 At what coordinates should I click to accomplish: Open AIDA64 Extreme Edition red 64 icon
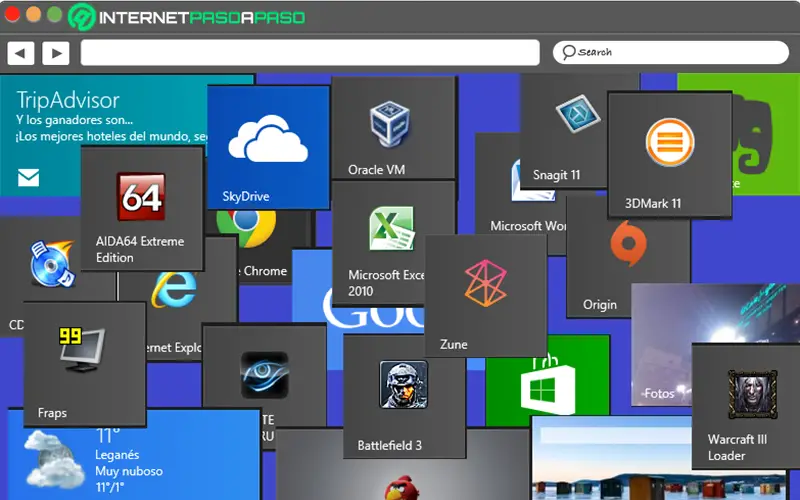coord(141,196)
